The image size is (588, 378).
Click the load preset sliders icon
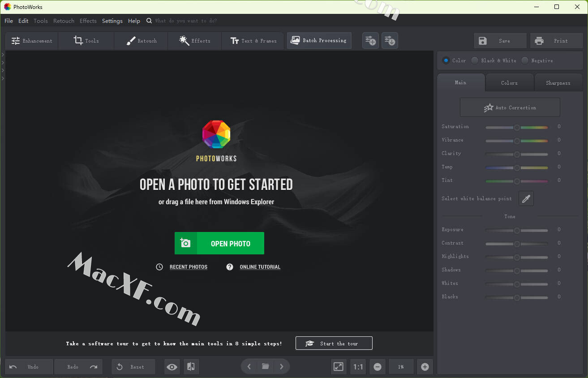pyautogui.click(x=390, y=41)
